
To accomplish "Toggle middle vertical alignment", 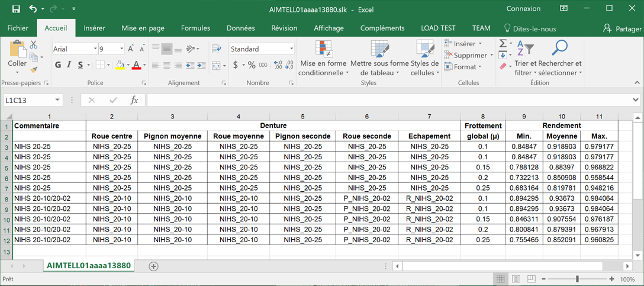I will [167, 49].
